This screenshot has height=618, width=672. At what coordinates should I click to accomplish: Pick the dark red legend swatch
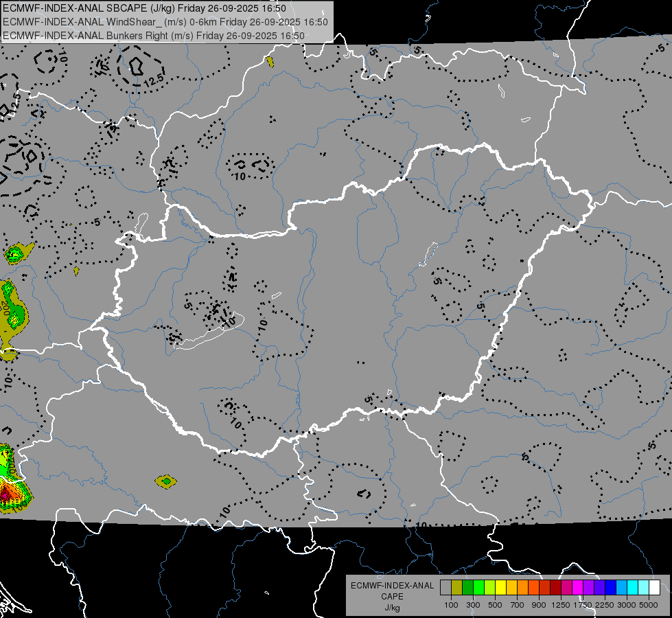556,587
